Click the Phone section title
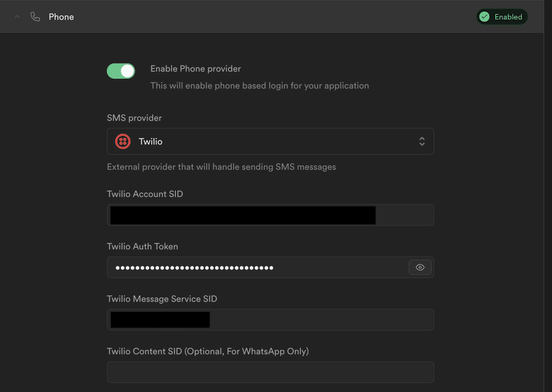The image size is (552, 392). 61,17
